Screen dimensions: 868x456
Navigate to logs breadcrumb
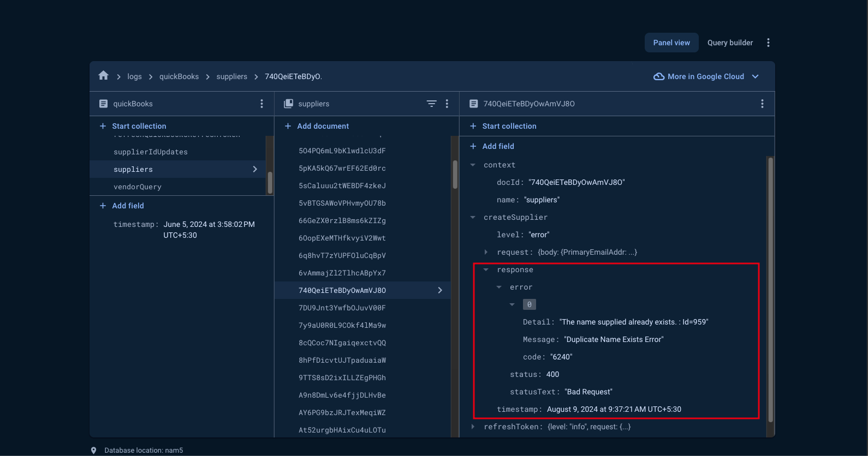tap(134, 76)
